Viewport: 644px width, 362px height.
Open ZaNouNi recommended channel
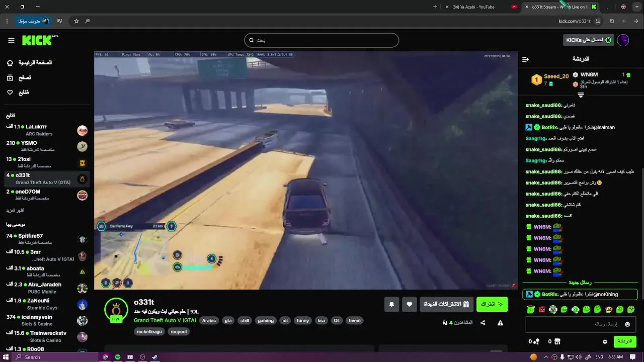46,304
